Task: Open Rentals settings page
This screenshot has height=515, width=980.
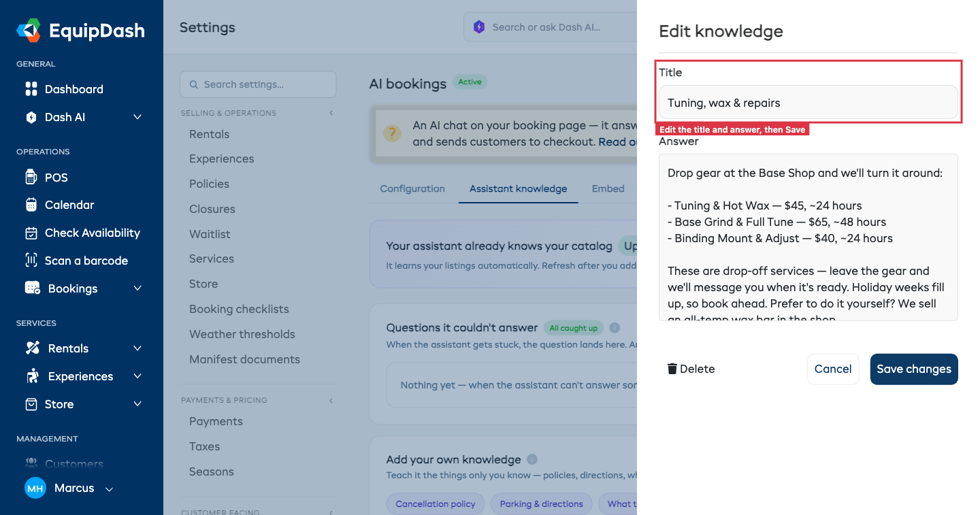Action: pos(210,134)
